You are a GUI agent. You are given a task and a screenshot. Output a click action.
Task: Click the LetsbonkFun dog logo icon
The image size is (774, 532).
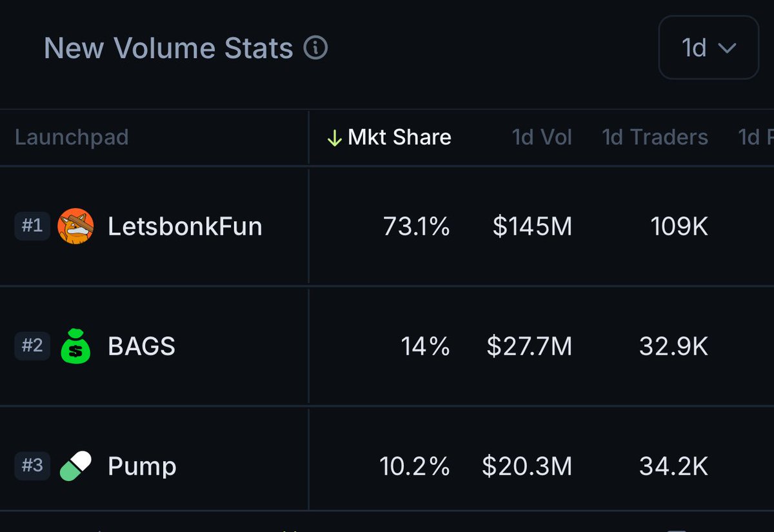pos(75,226)
